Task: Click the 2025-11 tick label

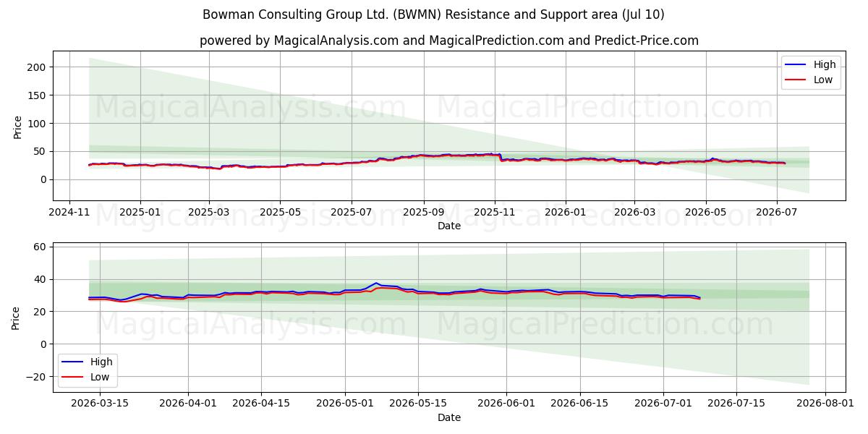Action: (495, 212)
